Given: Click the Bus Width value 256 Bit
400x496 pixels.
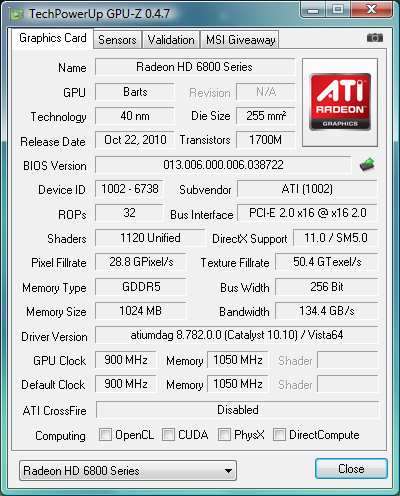Looking at the screenshot, I should [327, 287].
